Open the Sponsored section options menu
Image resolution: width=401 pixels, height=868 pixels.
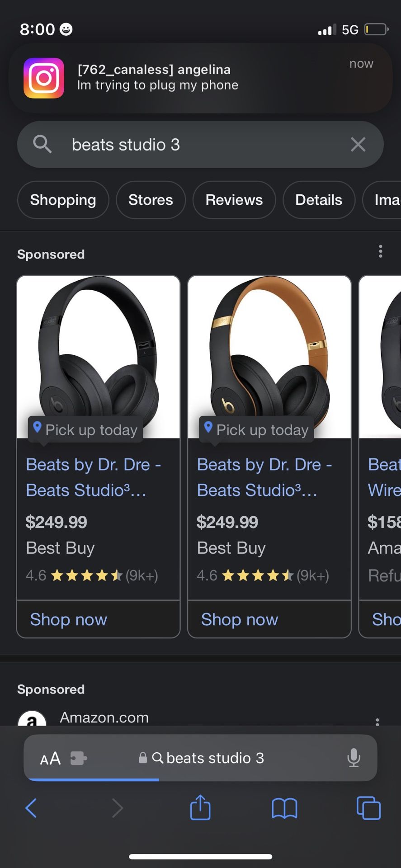pos(380,252)
